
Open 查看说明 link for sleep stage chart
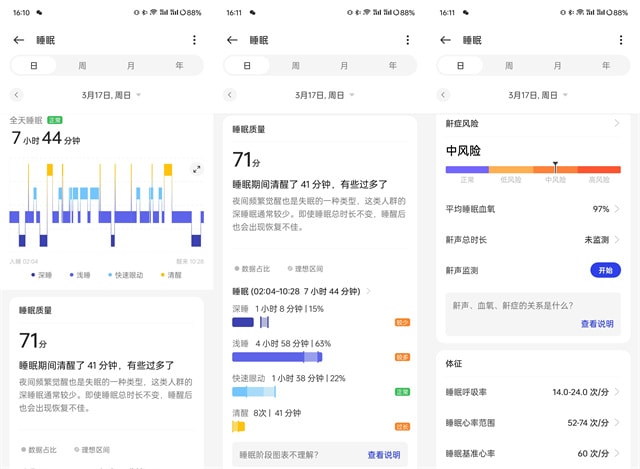pos(384,455)
